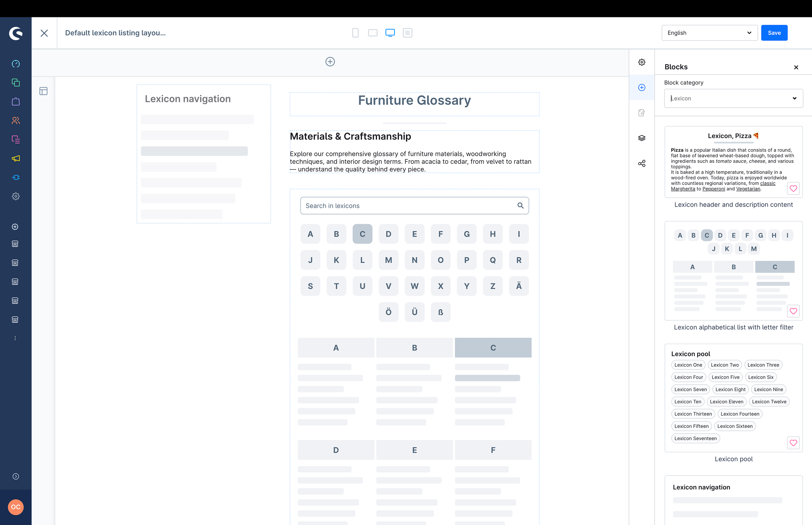This screenshot has height=525, width=812.
Task: Open the Customers icon in the sidebar
Action: tap(16, 121)
